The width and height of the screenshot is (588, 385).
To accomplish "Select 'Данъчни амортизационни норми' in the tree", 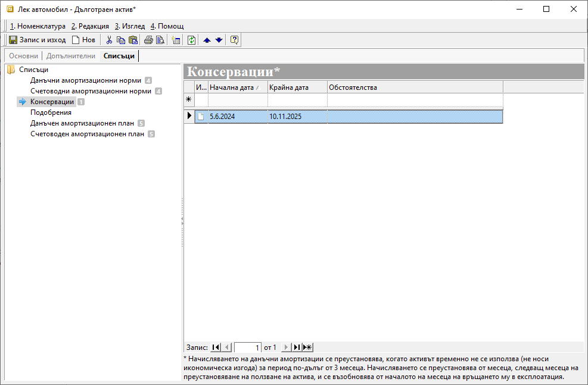I will (x=86, y=80).
